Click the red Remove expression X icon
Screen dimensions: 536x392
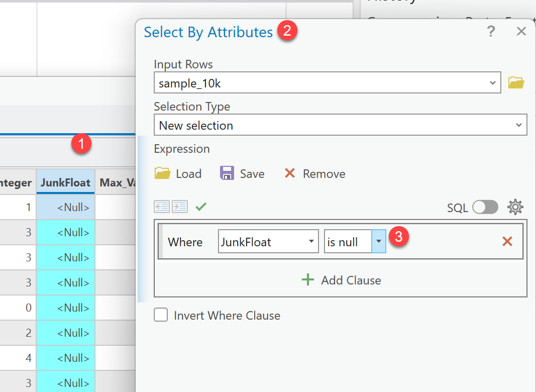tap(290, 174)
